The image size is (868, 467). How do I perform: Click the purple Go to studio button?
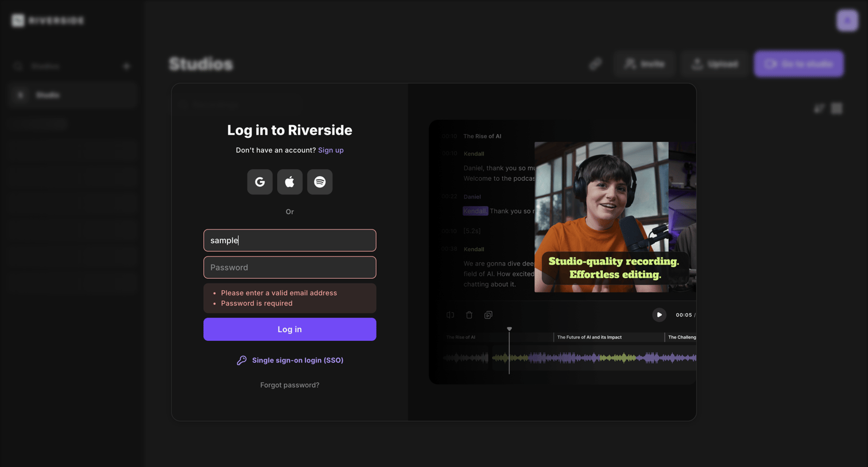click(x=799, y=64)
